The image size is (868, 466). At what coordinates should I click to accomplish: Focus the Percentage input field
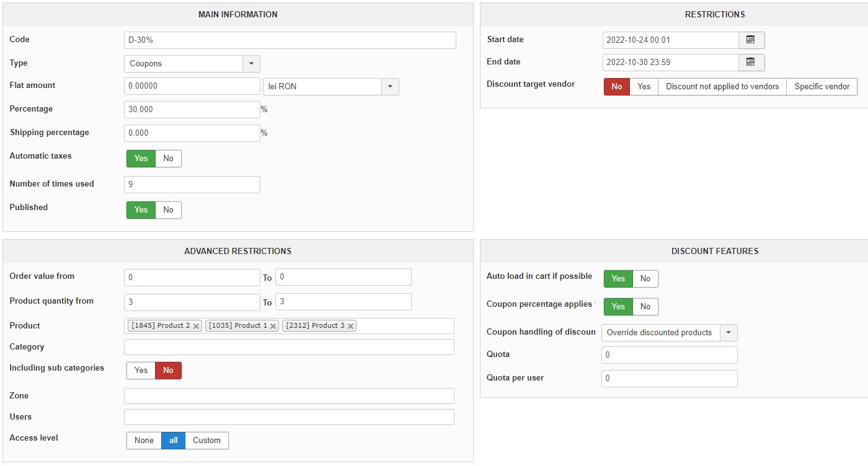(192, 110)
